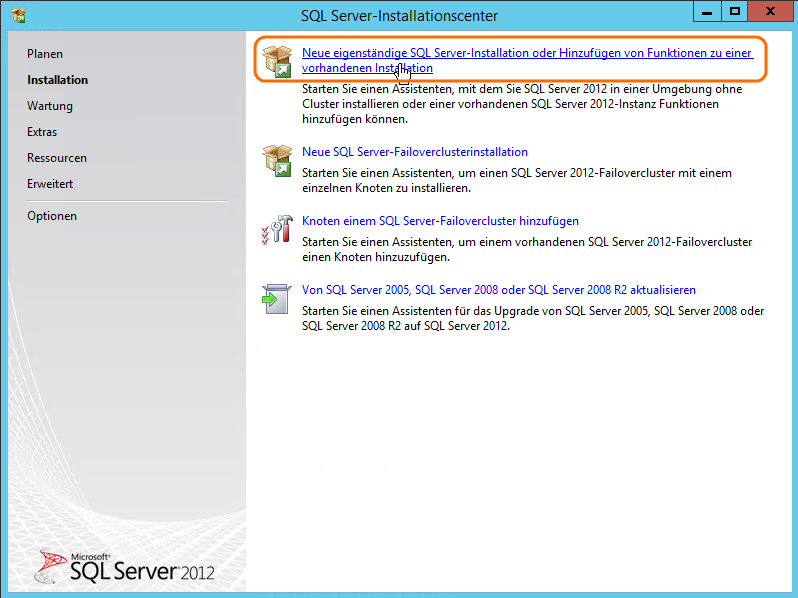Image resolution: width=798 pixels, height=598 pixels.
Task: Click the box icon for new standalone installation
Action: pyautogui.click(x=276, y=61)
